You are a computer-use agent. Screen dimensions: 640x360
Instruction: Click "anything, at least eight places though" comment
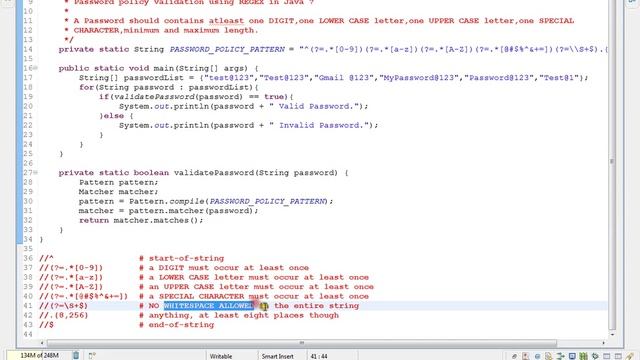coord(244,315)
